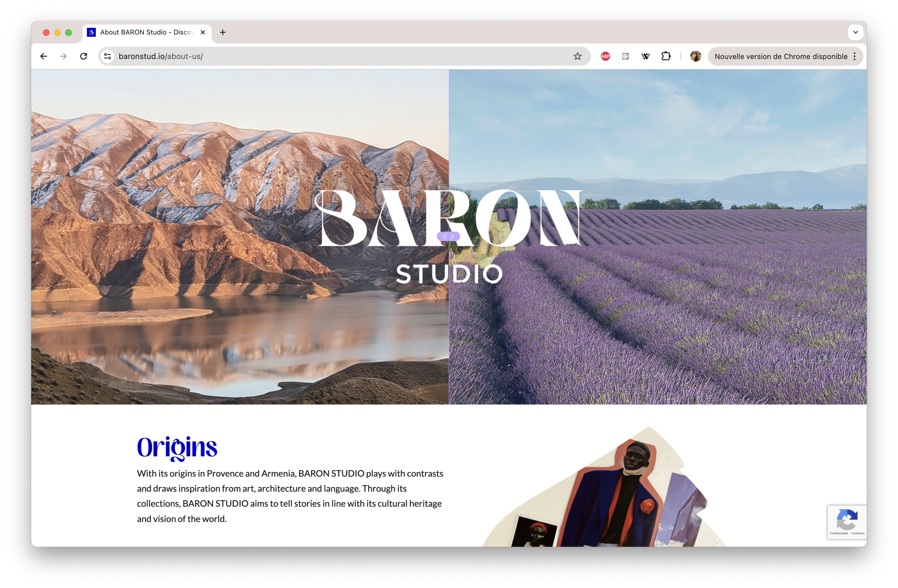Open a new browser tab
The image size is (898, 588).
coord(223,33)
